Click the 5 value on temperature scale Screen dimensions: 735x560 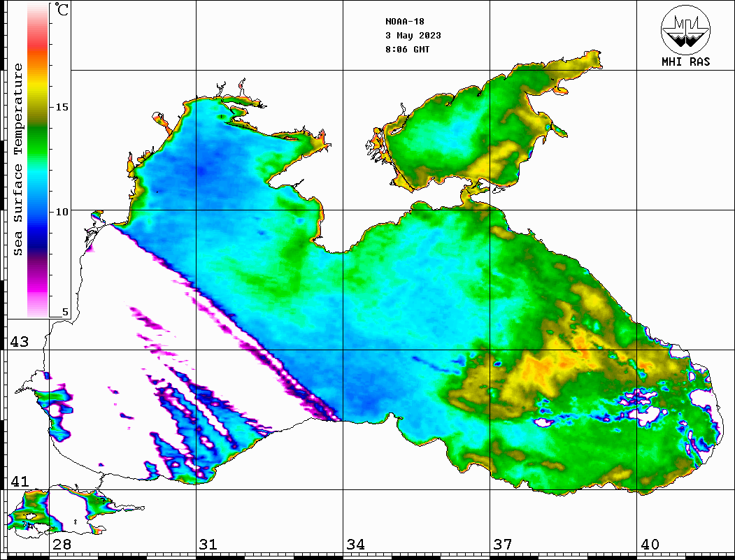point(65,312)
